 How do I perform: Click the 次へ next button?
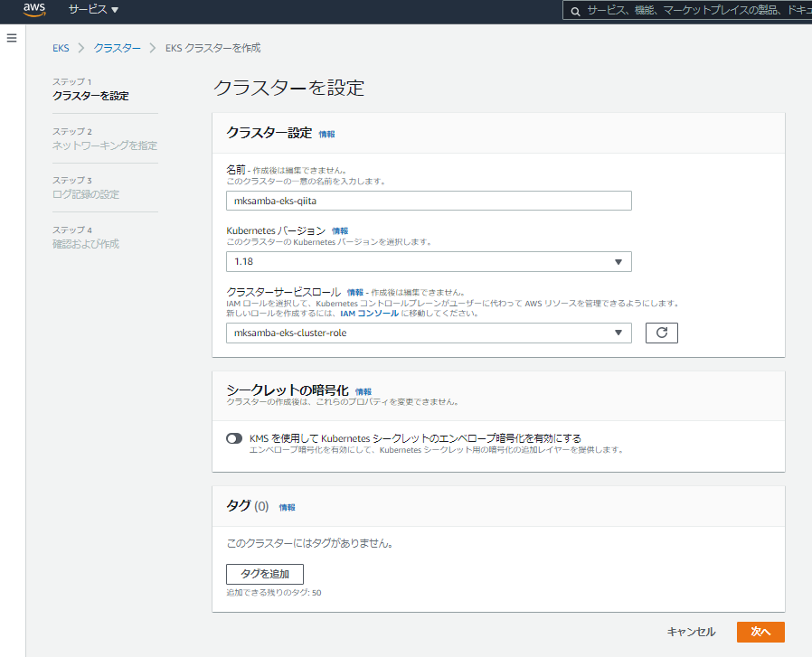coord(760,632)
